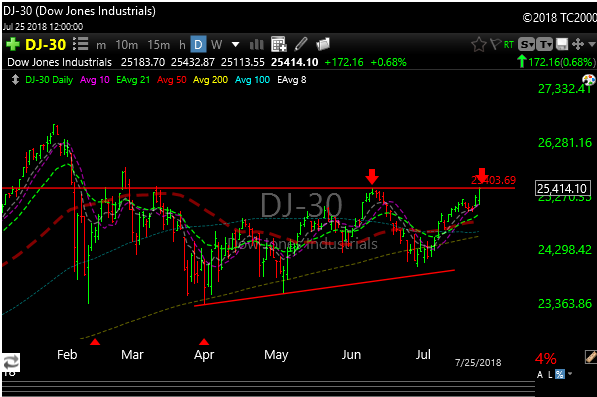
Task: Click the high price 25432.87
Action: click(193, 62)
